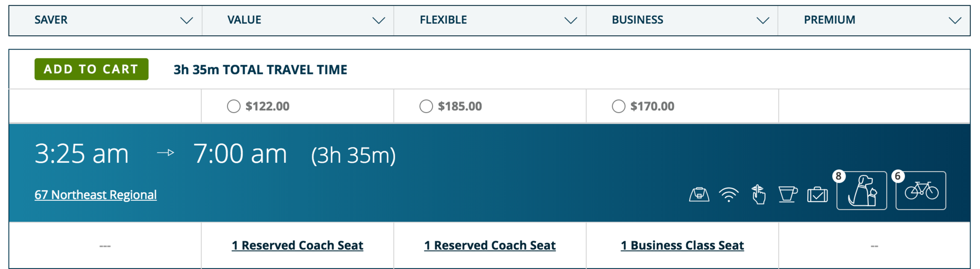Select the $185.00 Flexible fare

pyautogui.click(x=426, y=106)
